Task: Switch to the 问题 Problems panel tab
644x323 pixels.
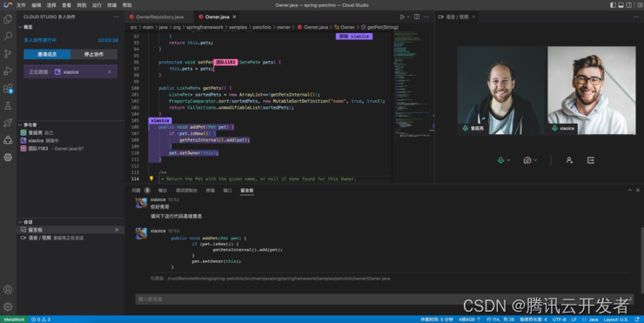Action: pos(136,191)
